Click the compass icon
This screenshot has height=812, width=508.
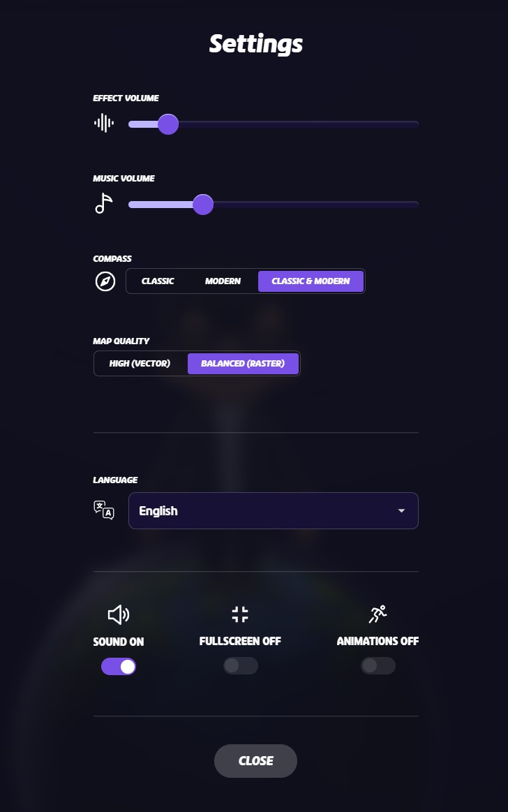[x=105, y=281]
